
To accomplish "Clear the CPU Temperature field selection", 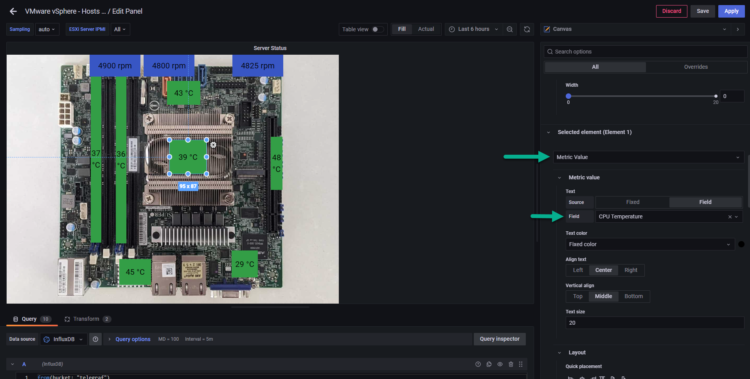I will [730, 217].
